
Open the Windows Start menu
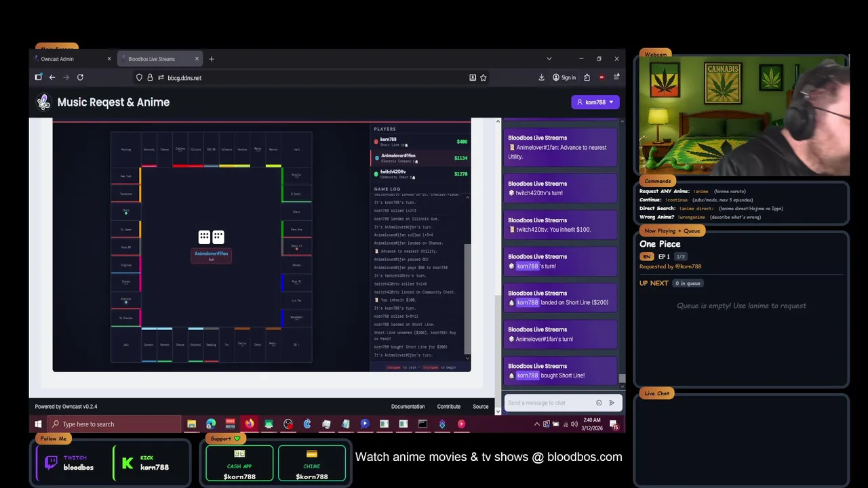[x=38, y=424]
